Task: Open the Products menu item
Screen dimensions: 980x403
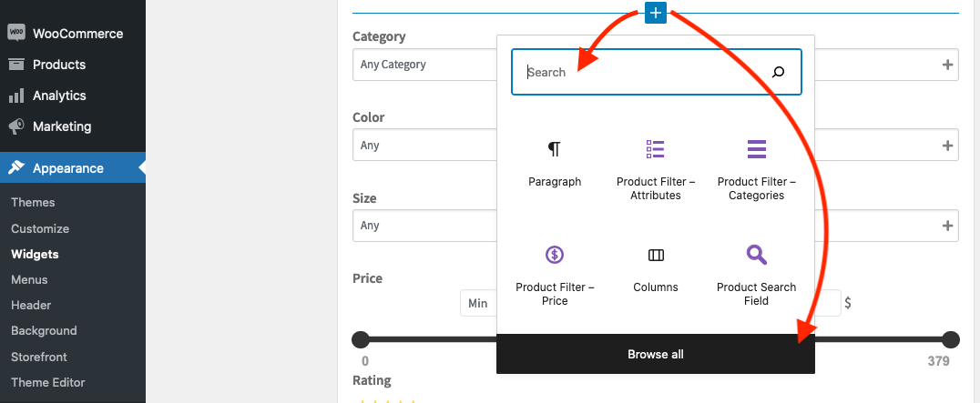Action: pos(59,65)
